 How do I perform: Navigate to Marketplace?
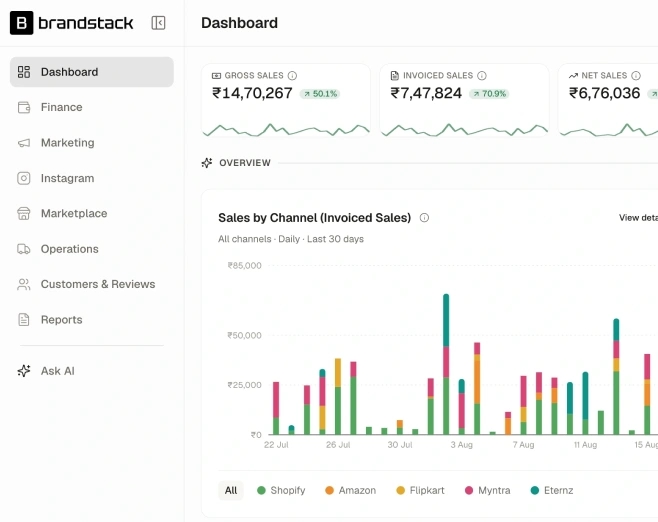91,214
